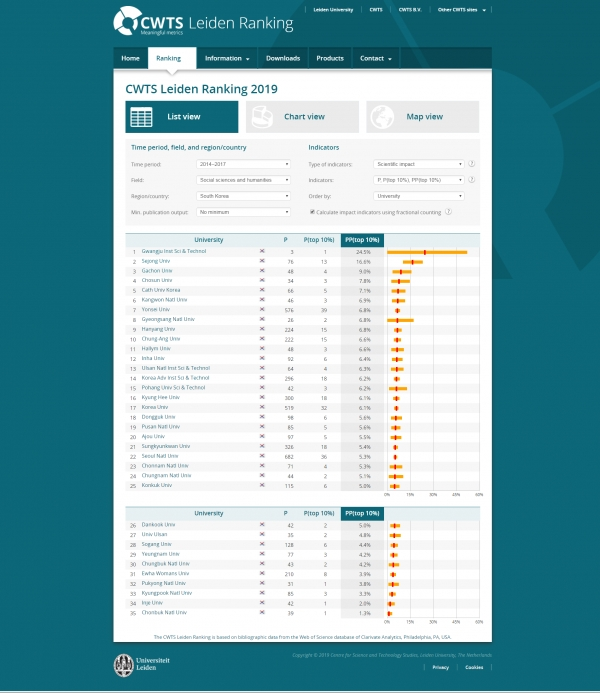This screenshot has width=600, height=693.
Task: Open the Downloads menu item
Action: (283, 58)
